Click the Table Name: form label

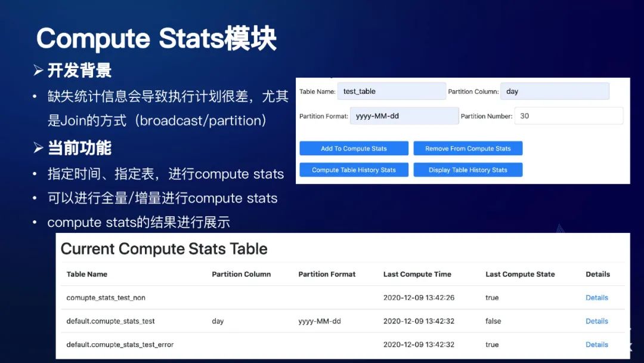click(x=317, y=92)
